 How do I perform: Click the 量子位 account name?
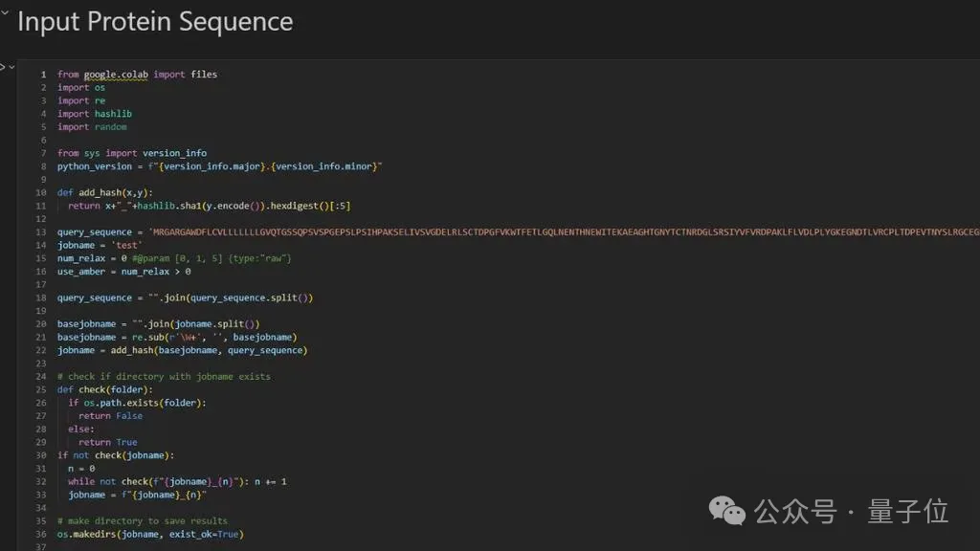[x=907, y=511]
